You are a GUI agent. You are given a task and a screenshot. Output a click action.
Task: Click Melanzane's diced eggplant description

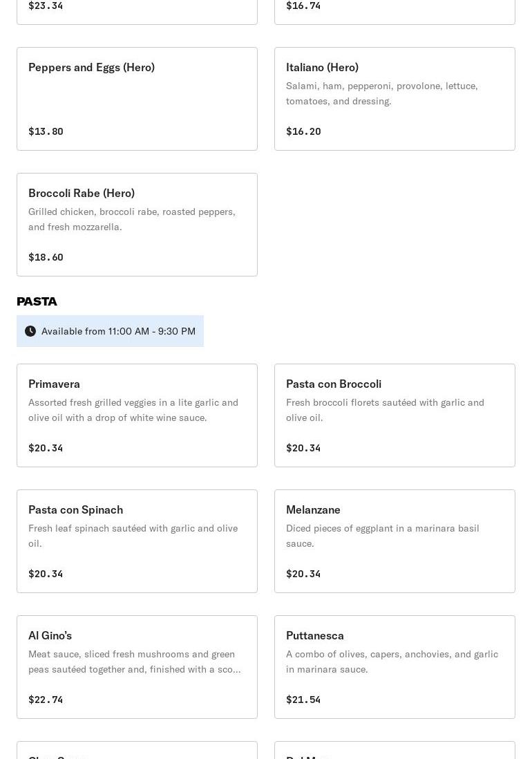tap(383, 536)
